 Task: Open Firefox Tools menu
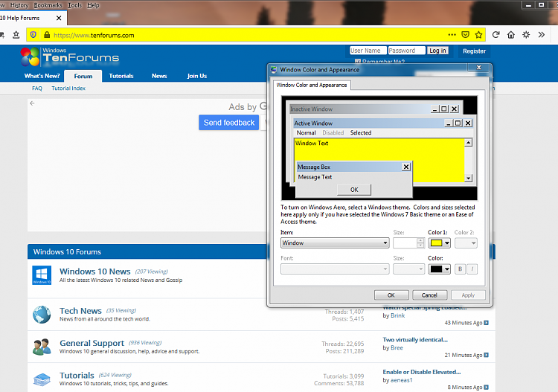click(x=74, y=5)
